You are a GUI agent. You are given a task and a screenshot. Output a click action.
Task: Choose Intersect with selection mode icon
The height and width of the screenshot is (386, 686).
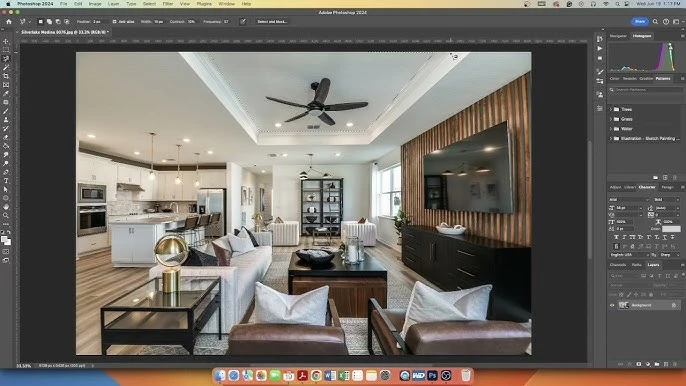pos(66,21)
